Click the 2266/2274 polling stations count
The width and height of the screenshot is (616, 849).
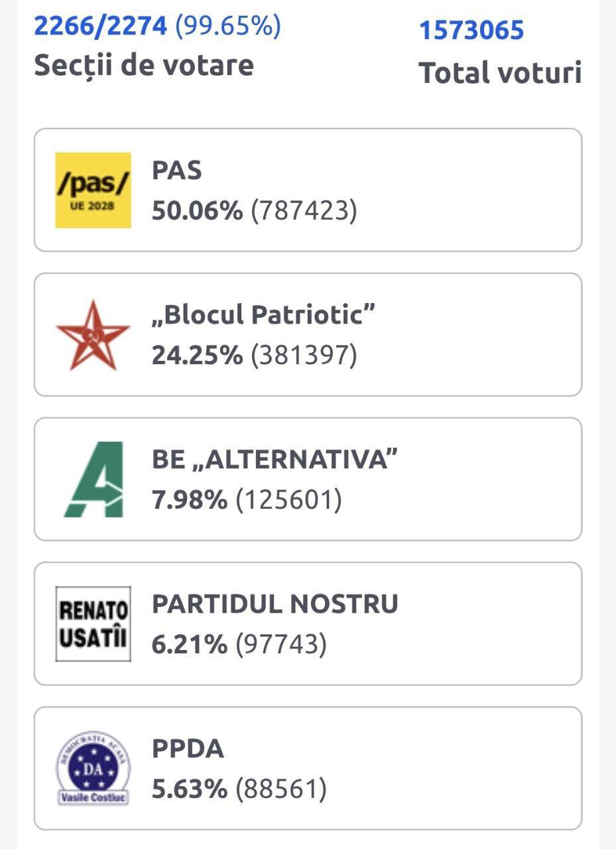pos(101,27)
